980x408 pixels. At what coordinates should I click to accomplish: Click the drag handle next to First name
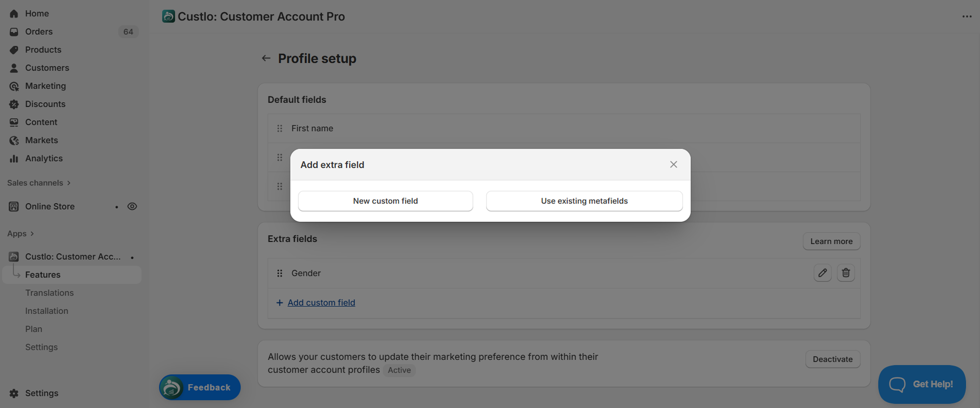click(279, 128)
